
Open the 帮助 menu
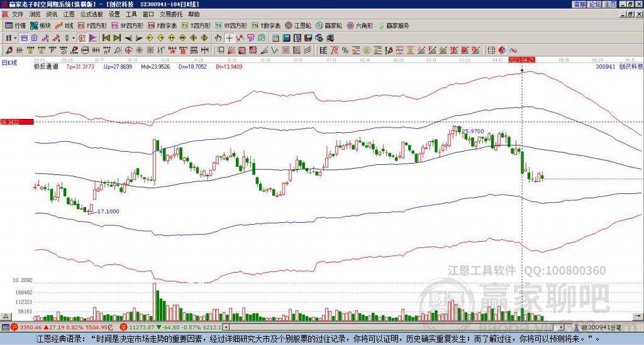[194, 14]
